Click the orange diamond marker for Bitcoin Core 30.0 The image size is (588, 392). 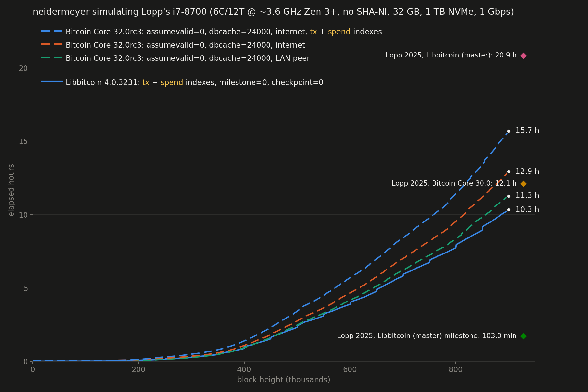(523, 184)
